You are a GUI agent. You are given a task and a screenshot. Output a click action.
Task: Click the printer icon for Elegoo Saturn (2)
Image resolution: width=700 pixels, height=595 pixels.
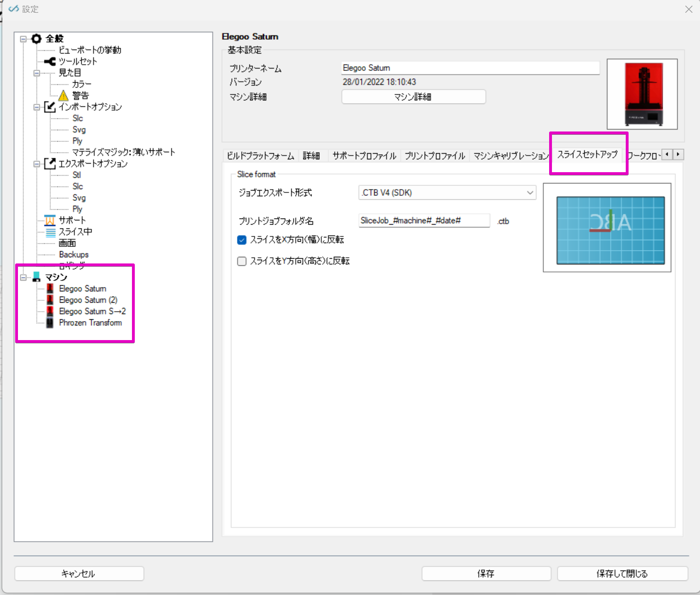coord(50,300)
